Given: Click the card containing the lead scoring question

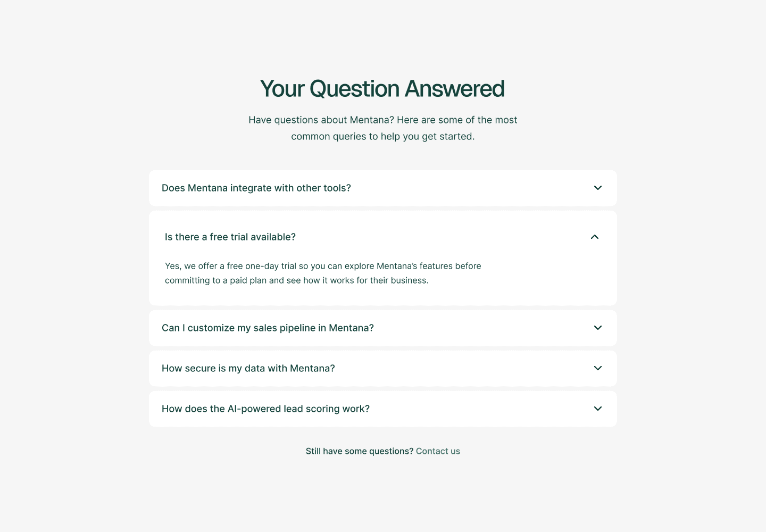Looking at the screenshot, I should pyautogui.click(x=383, y=409).
